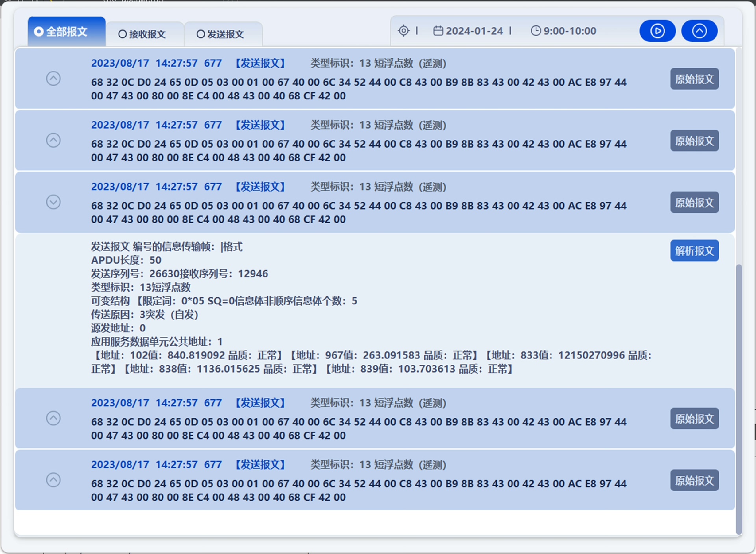This screenshot has height=554, width=756.
Task: Click the blue round up-chevron button
Action: tap(699, 31)
